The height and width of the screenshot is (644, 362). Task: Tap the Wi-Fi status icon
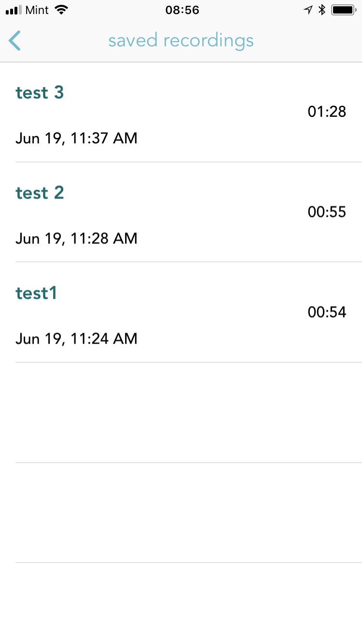[x=61, y=10]
